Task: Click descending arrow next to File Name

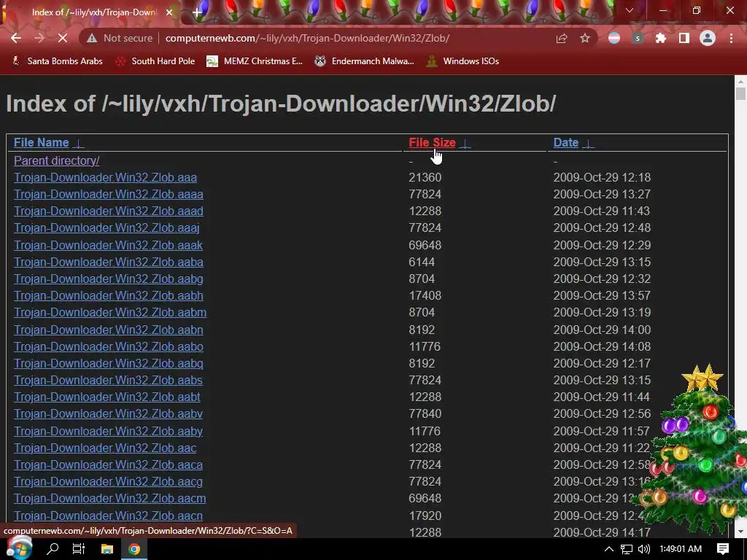Action: pos(79,144)
